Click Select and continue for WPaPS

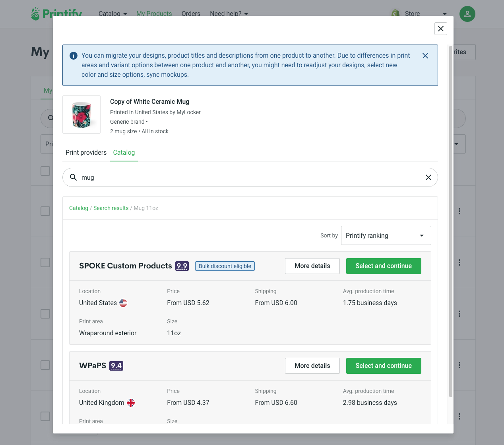(x=384, y=366)
